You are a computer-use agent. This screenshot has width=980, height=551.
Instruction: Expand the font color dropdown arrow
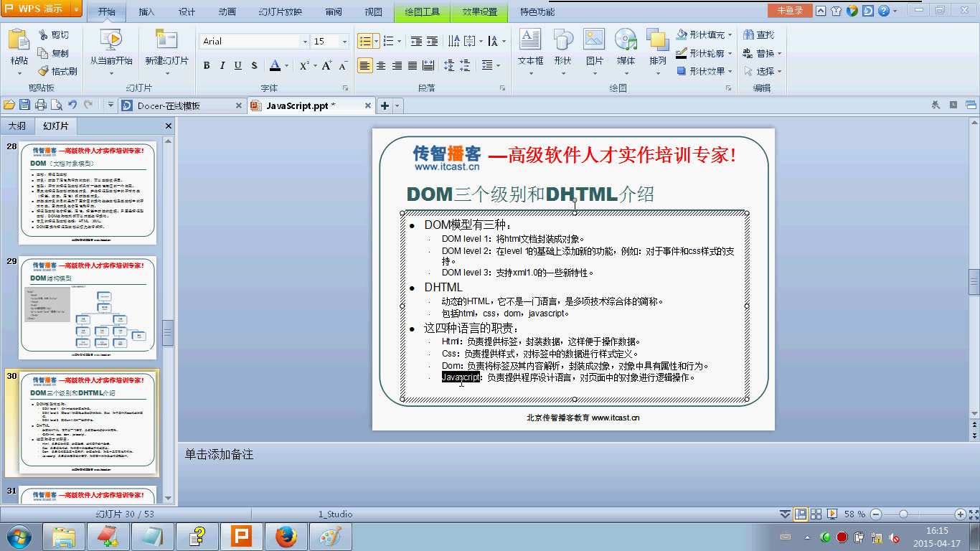[x=286, y=65]
